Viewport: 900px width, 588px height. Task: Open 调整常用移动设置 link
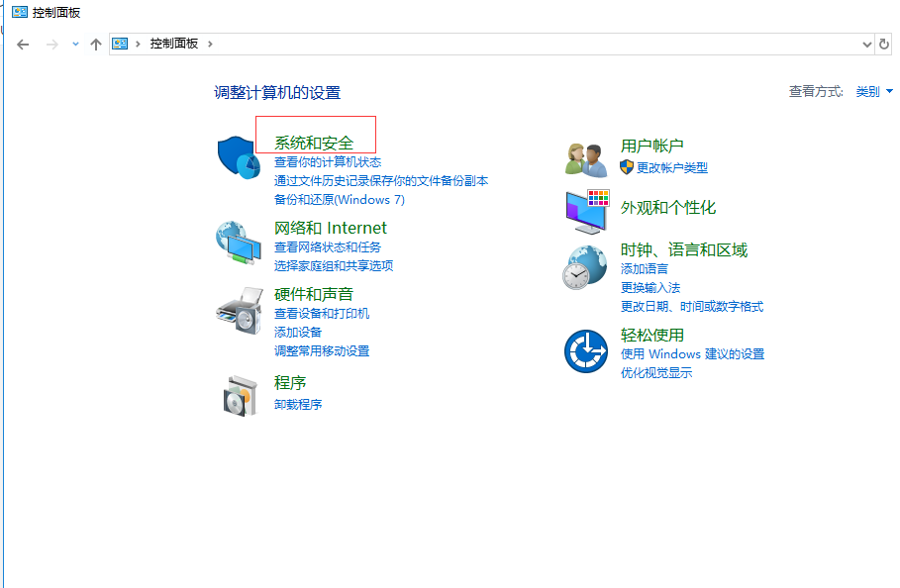pos(322,351)
